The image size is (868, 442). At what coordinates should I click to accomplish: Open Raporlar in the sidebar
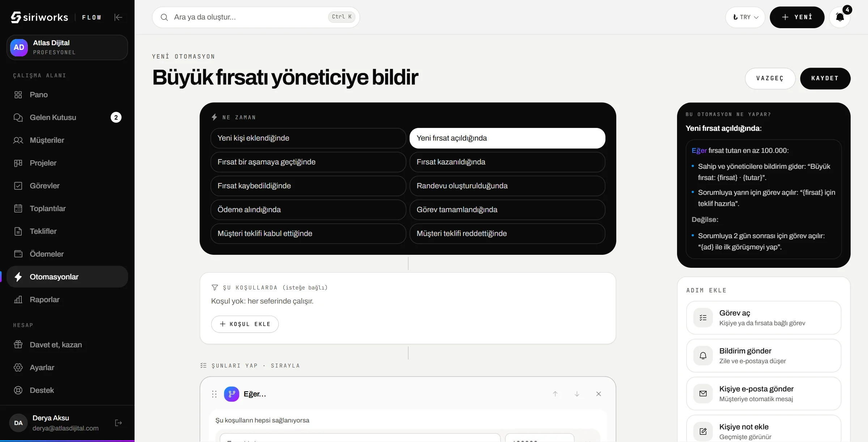pos(67,300)
